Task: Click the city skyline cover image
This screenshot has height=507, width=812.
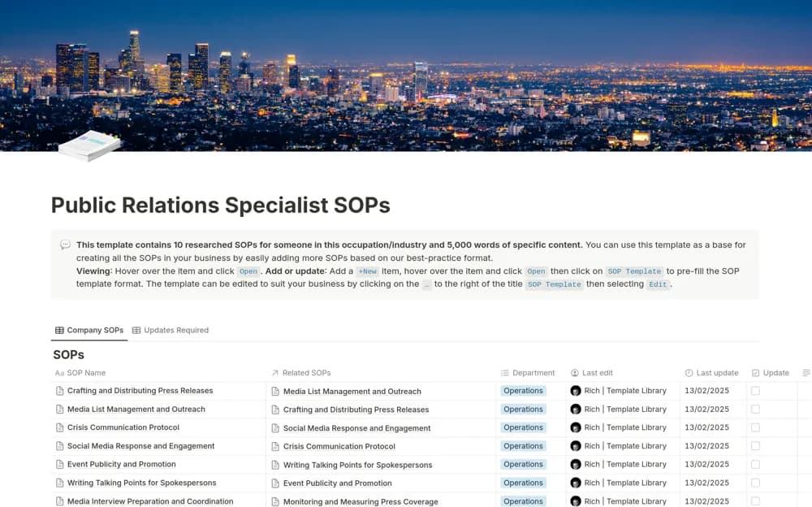Action: pos(406,76)
